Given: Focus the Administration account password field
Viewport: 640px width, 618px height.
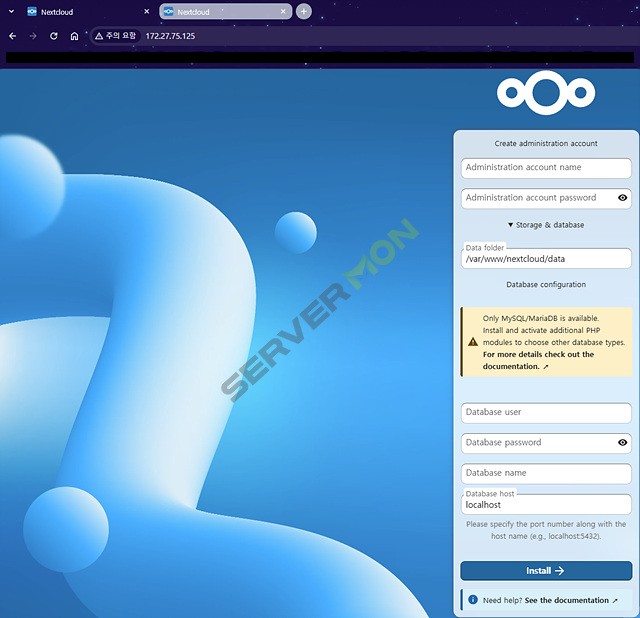Looking at the screenshot, I should click(x=546, y=198).
